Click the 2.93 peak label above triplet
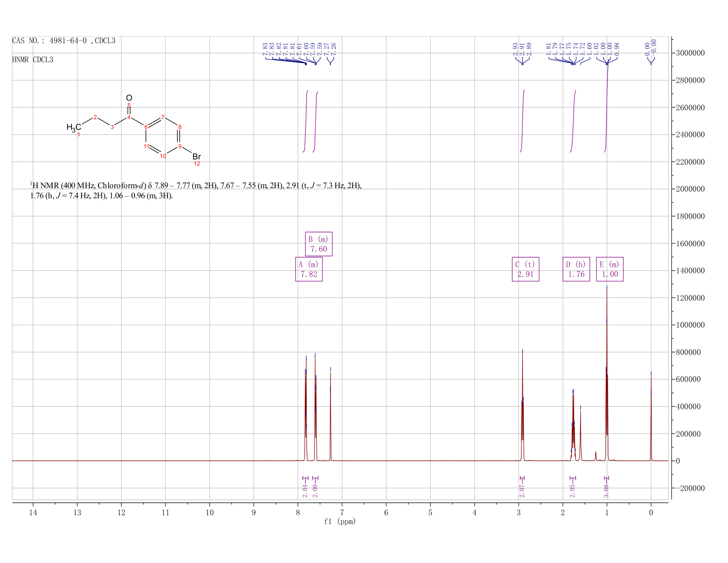The width and height of the screenshot is (728, 563). 515,49
